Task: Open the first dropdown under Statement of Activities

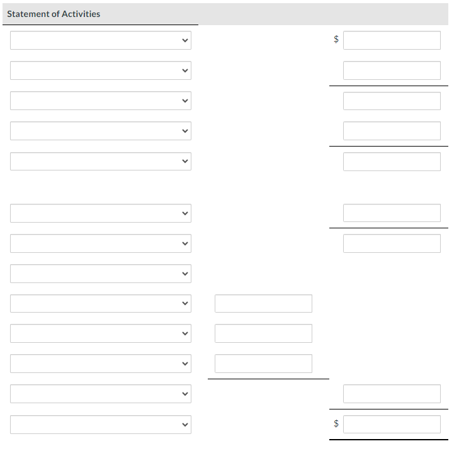Action: 100,40
